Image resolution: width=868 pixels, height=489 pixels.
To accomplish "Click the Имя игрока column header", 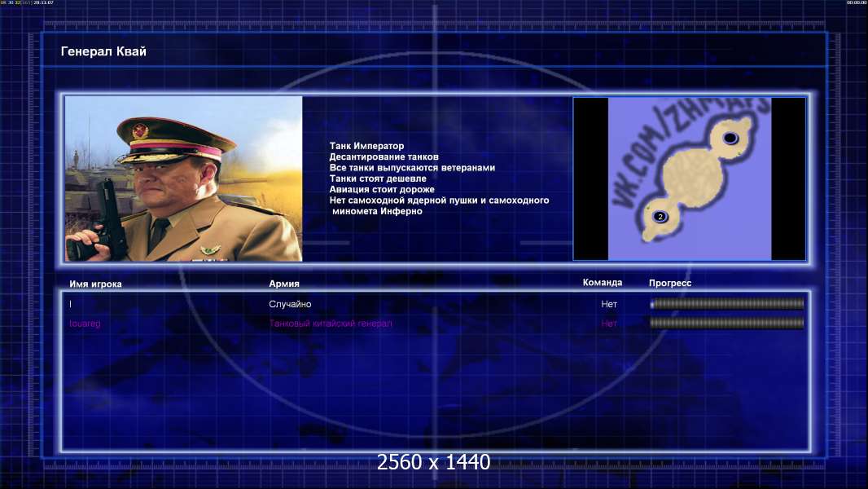I will coord(95,284).
